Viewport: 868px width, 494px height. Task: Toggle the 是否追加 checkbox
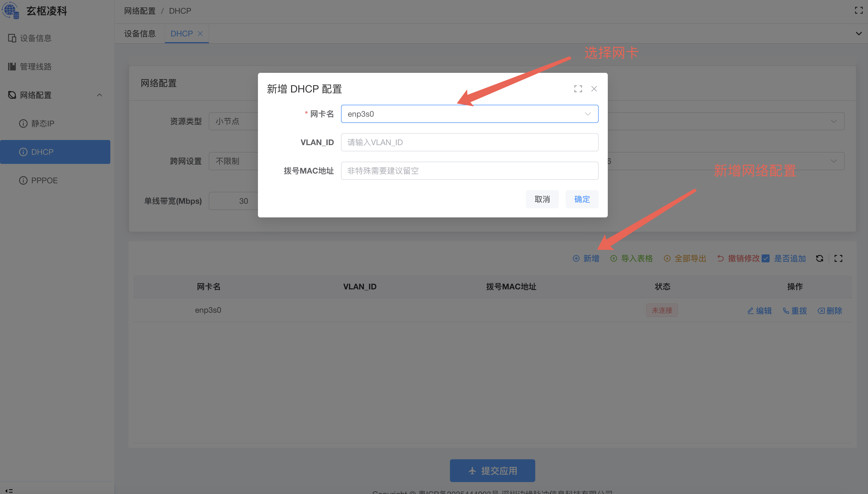tap(766, 259)
